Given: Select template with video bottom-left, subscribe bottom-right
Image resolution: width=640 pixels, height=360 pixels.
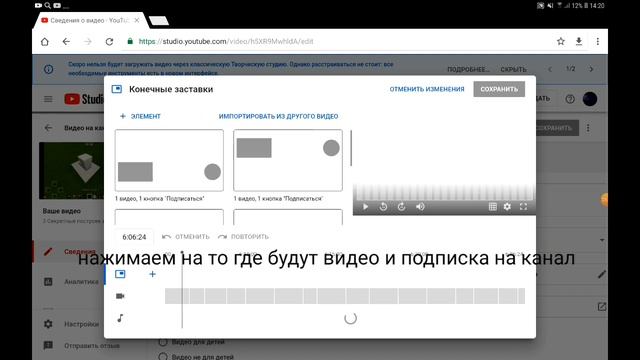Looking at the screenshot, I should [169, 160].
